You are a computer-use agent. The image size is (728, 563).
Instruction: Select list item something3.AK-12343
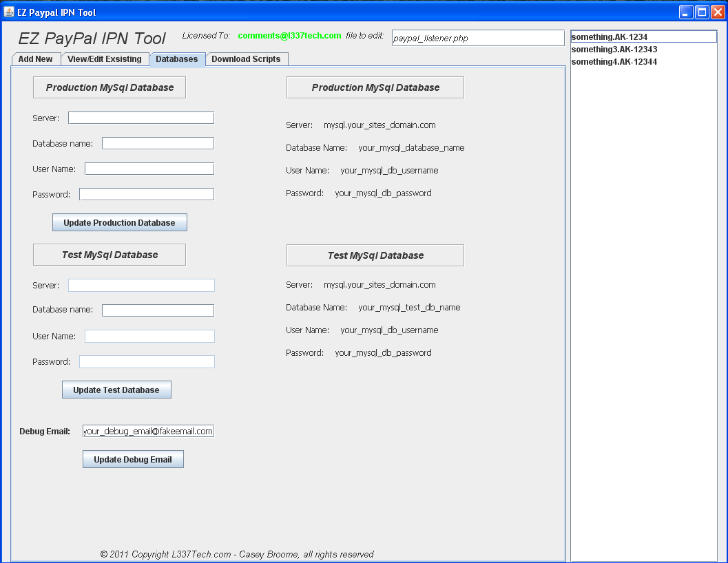(643, 49)
